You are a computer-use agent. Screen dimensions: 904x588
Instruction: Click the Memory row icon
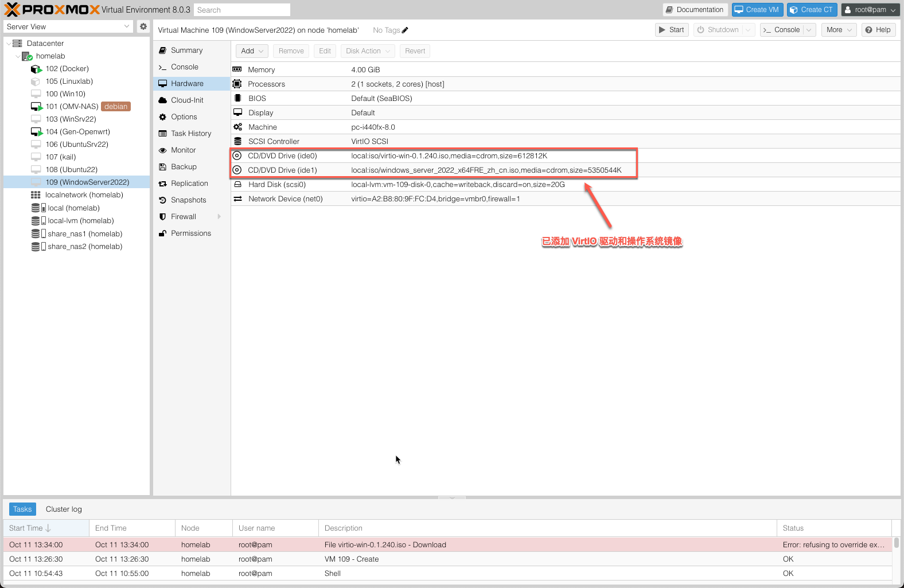(x=237, y=70)
